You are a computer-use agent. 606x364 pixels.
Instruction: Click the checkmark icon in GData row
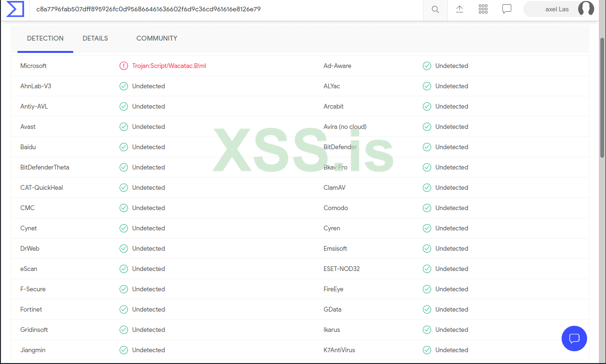(427, 310)
